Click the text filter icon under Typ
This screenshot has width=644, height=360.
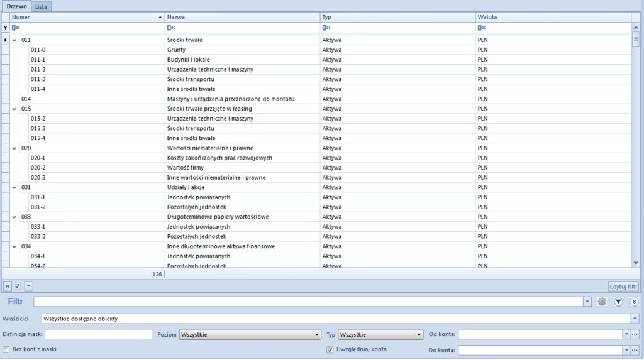point(325,28)
